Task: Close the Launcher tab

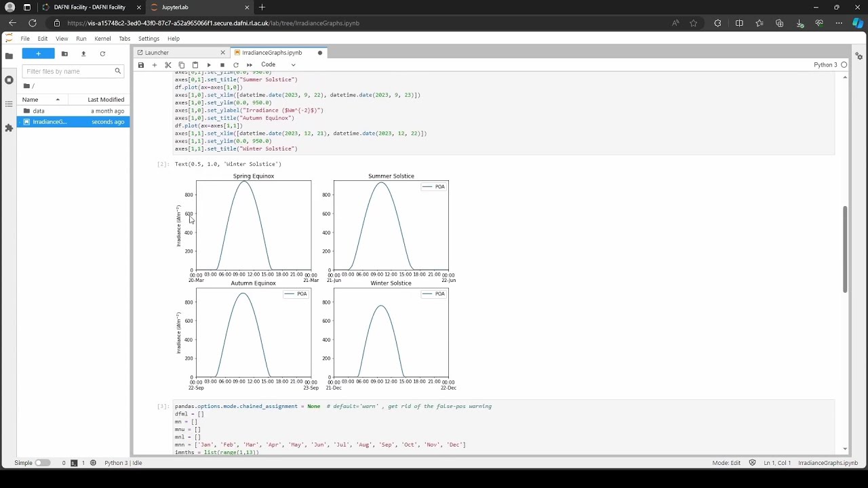Action: [222, 53]
